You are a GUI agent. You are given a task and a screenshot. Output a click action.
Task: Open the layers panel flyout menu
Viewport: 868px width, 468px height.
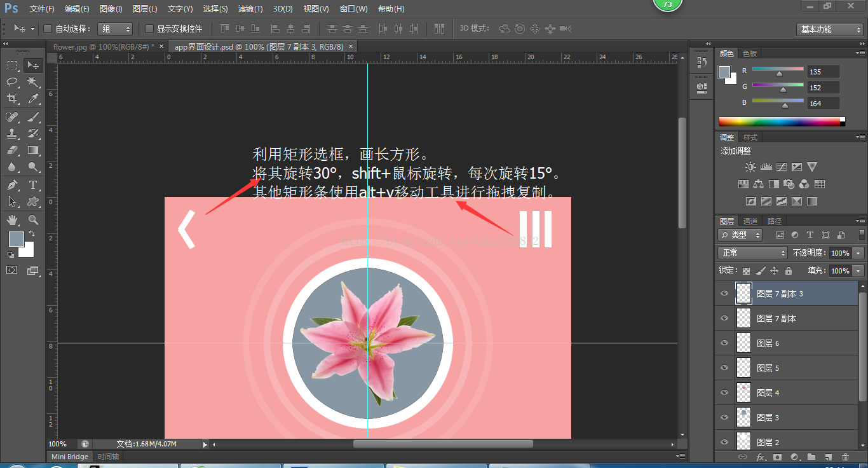(860, 221)
